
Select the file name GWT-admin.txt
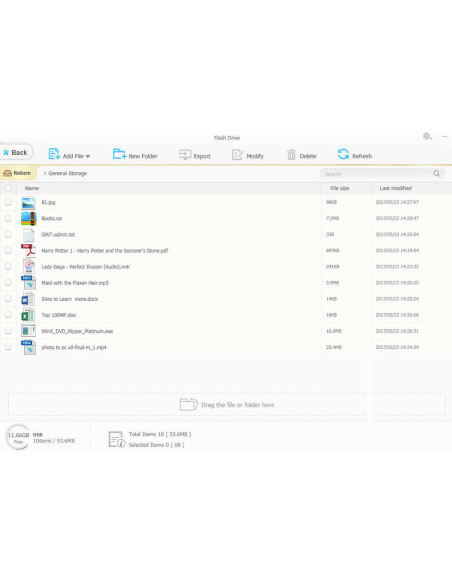click(58, 235)
